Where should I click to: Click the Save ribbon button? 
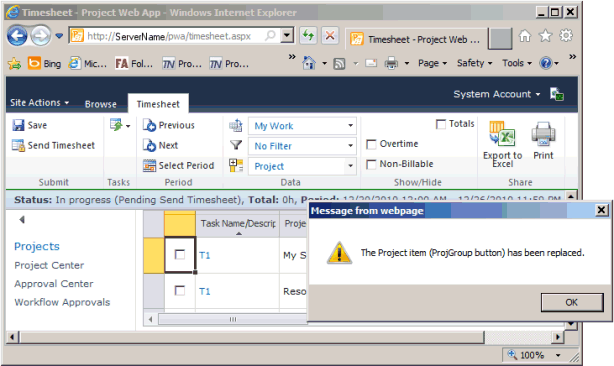30,125
